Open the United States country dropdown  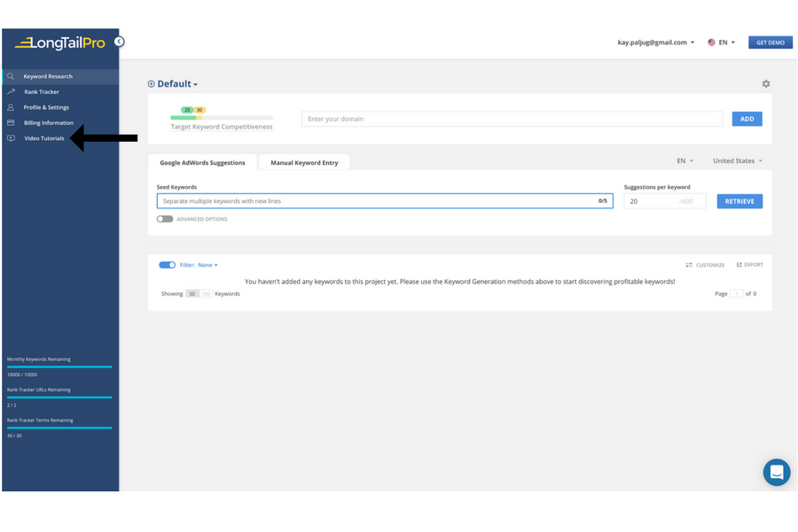coord(738,160)
